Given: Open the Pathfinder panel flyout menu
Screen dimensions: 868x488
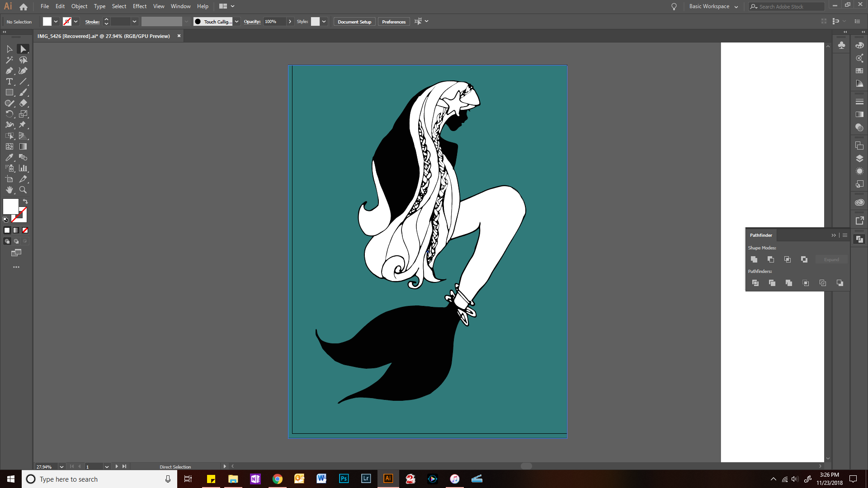Looking at the screenshot, I should click(x=844, y=235).
